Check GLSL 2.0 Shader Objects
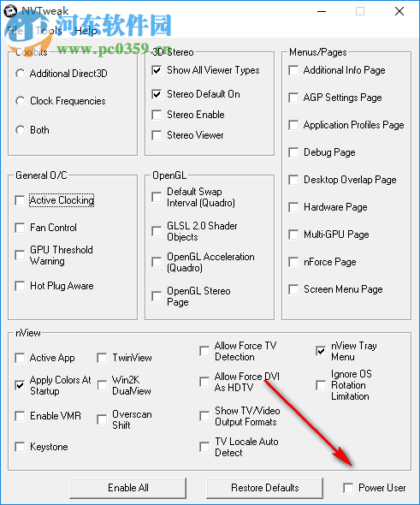The width and height of the screenshot is (420, 505). click(157, 231)
